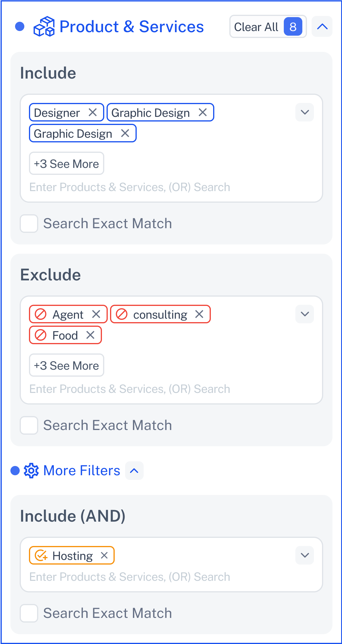Open the Include section dropdown chevron
The width and height of the screenshot is (342, 644).
(305, 112)
